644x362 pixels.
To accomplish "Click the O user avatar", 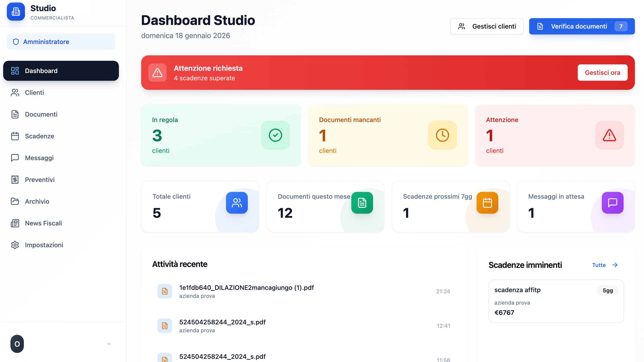I will 17,344.
